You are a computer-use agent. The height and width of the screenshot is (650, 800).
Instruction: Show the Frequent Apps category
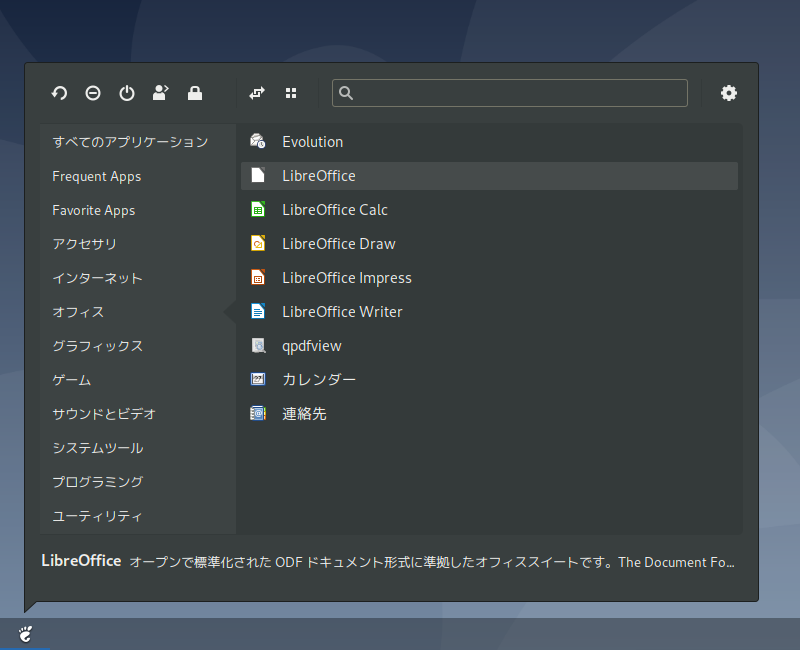click(x=96, y=177)
